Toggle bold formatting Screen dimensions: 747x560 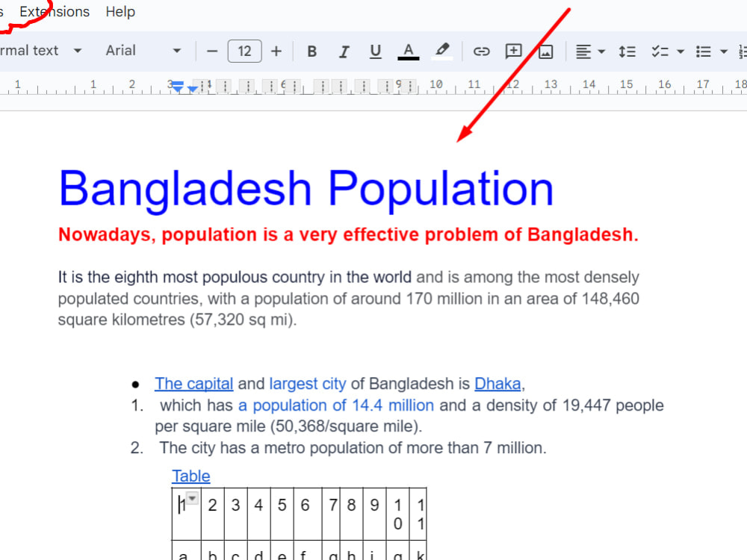pos(312,51)
